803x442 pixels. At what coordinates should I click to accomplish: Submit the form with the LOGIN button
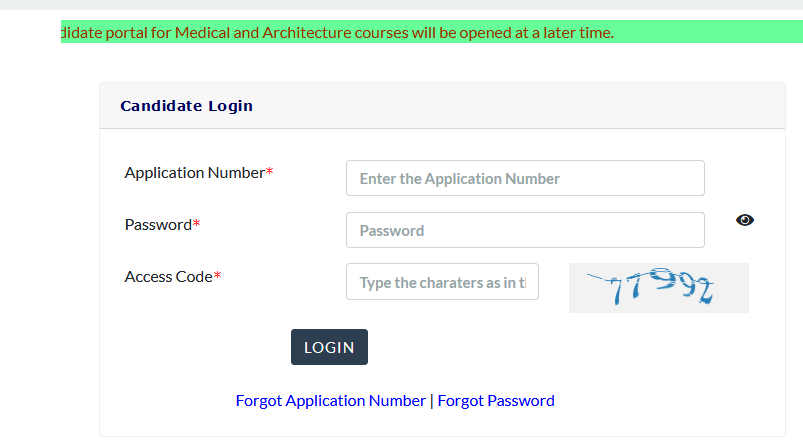329,347
